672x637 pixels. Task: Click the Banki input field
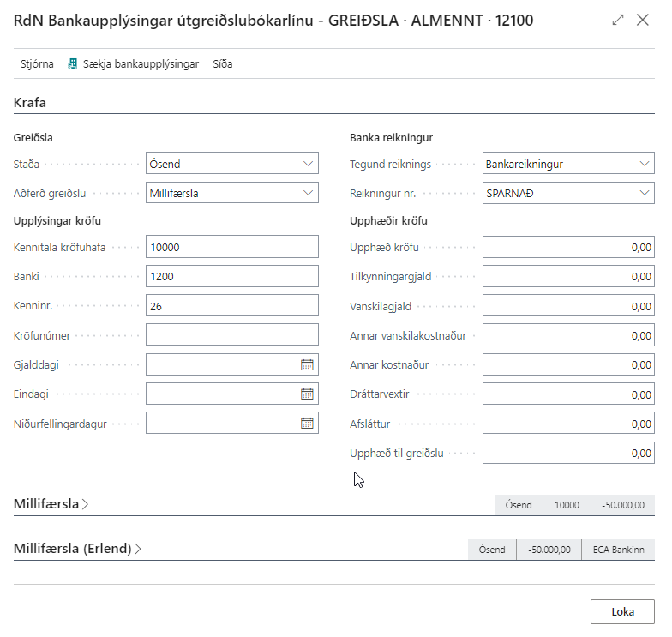coord(231,277)
